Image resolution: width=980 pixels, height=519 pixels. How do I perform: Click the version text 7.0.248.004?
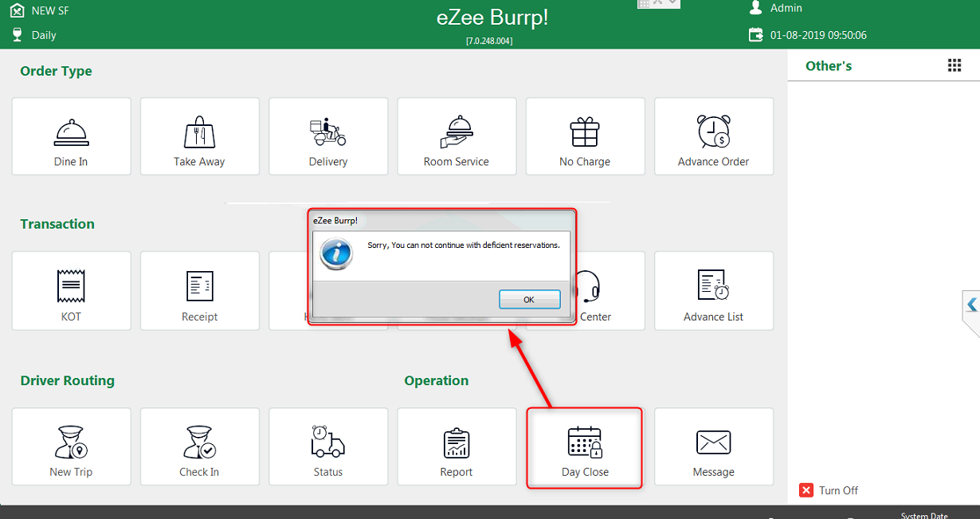489,41
